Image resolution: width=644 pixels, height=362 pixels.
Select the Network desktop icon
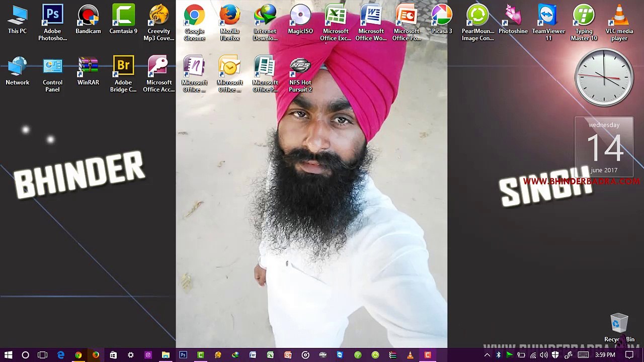(17, 71)
